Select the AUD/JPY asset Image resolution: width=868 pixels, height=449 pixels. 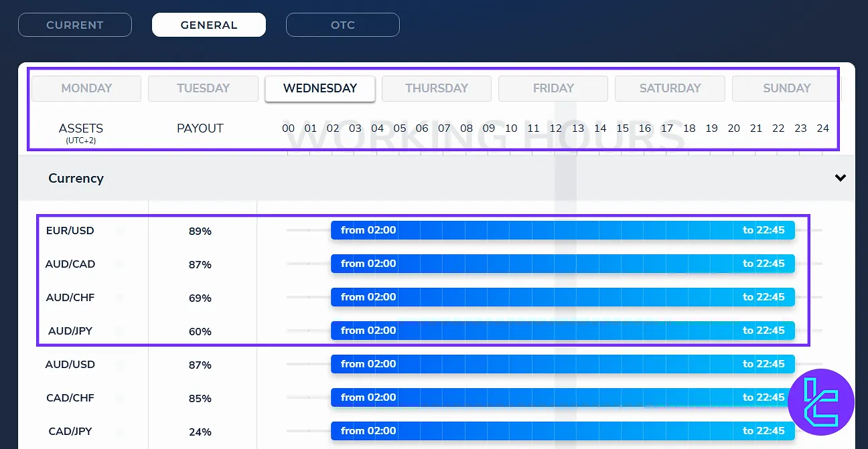point(70,331)
